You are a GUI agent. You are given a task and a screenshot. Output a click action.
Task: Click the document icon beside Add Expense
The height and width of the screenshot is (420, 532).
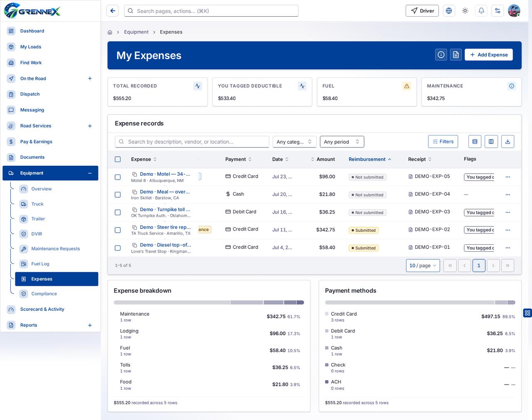pyautogui.click(x=456, y=54)
